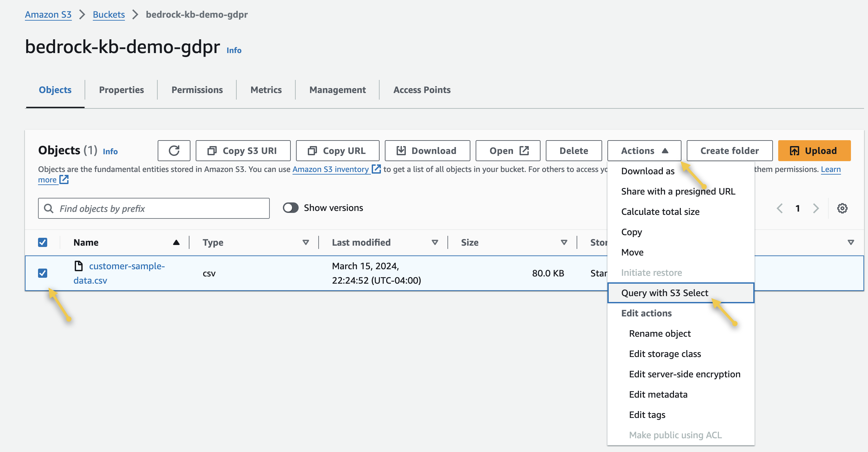The image size is (868, 452).
Task: Click external link icon after Amazon S3 inventory
Action: click(x=376, y=169)
